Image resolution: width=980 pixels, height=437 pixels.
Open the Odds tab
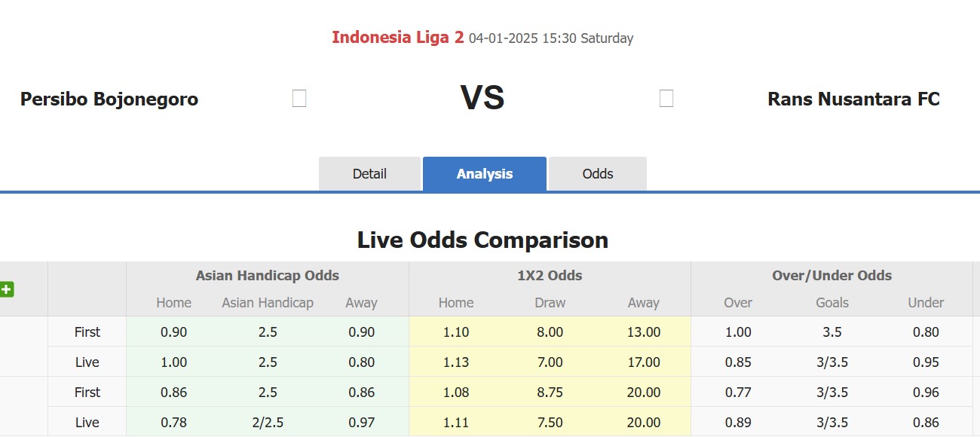coord(597,173)
